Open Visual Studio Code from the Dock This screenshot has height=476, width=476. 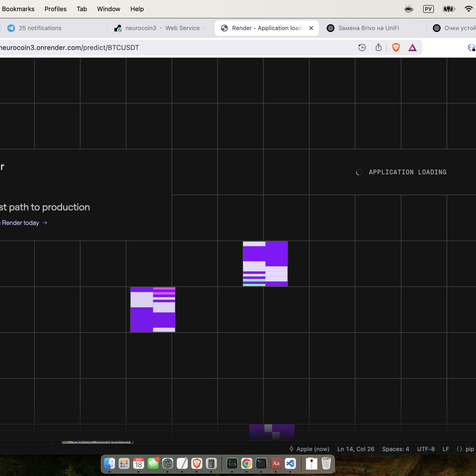pos(290,463)
